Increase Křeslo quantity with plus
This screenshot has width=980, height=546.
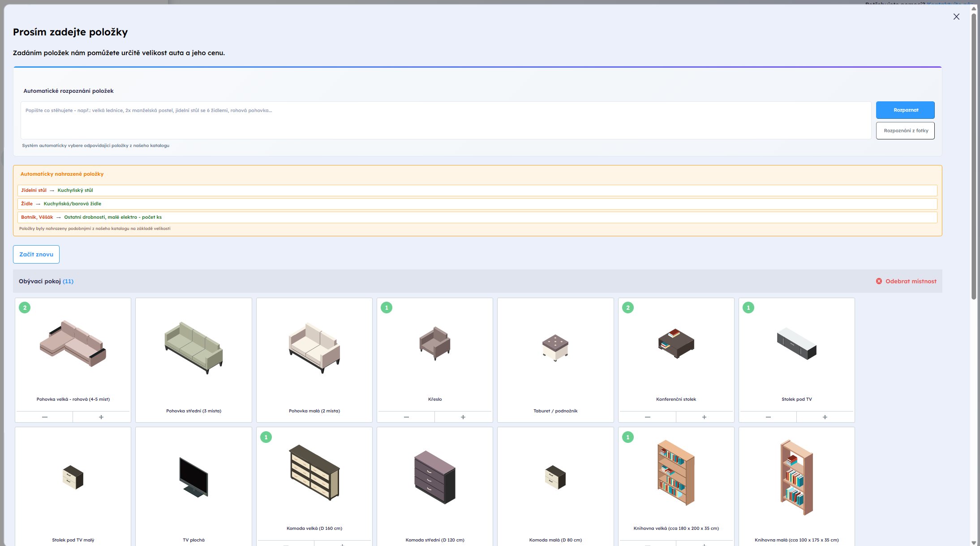click(463, 417)
